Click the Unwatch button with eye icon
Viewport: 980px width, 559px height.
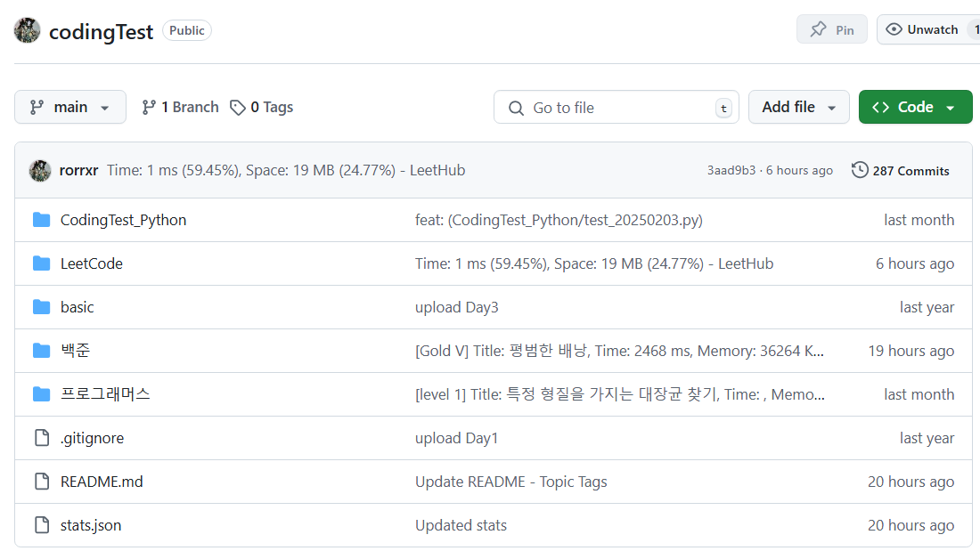[928, 29]
